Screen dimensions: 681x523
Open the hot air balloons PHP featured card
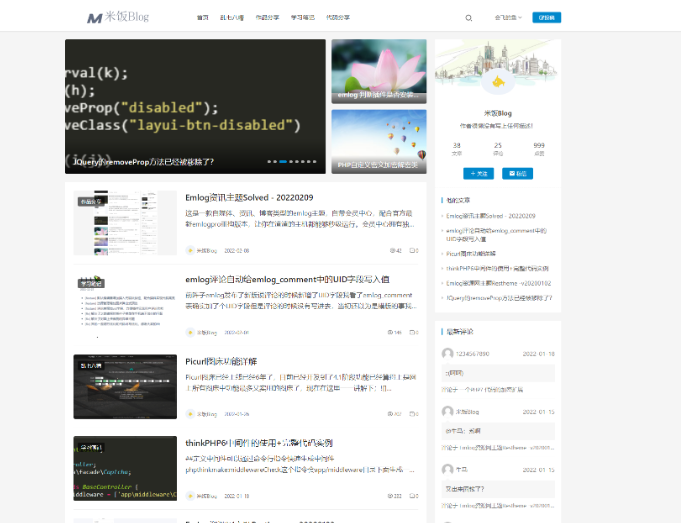379,142
